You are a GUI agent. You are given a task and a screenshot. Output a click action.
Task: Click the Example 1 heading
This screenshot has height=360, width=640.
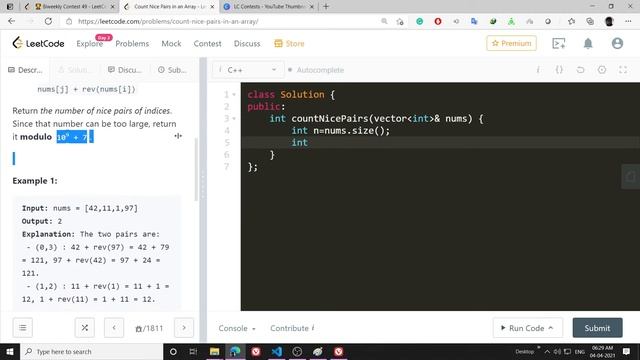pos(35,181)
